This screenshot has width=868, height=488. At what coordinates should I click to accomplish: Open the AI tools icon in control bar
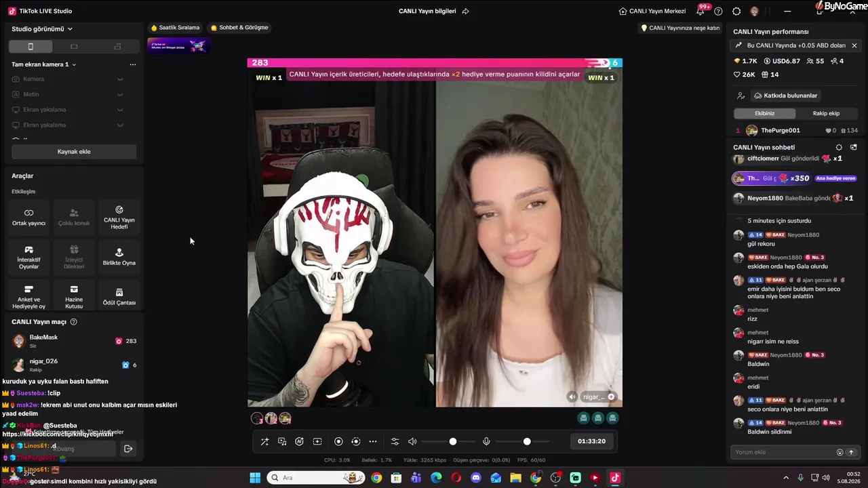[299, 441]
